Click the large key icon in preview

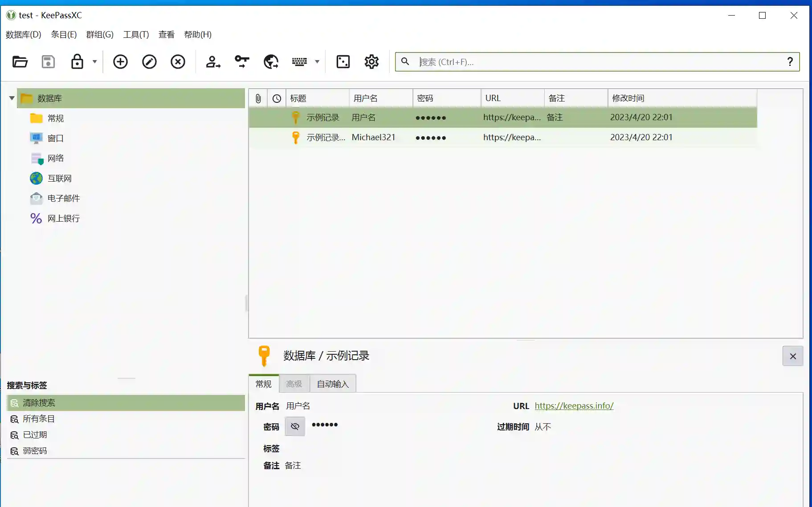tap(264, 356)
